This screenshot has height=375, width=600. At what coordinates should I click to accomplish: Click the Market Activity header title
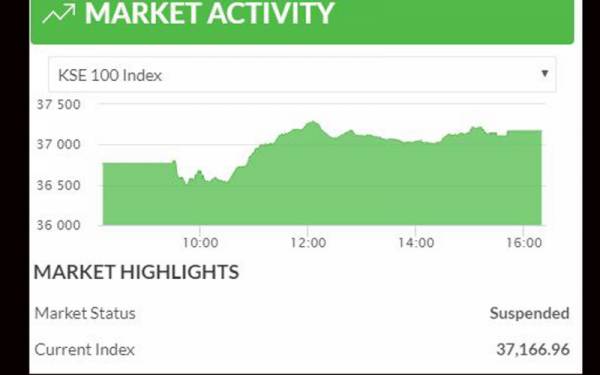tap(209, 13)
